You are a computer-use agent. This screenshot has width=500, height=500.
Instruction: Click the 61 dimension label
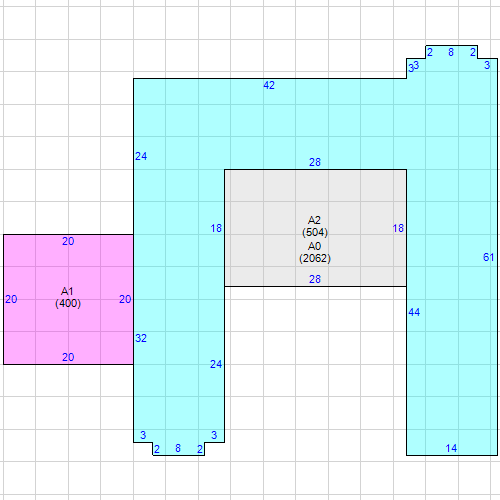[488, 257]
